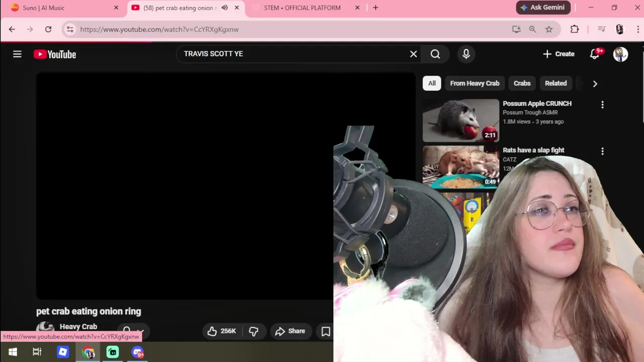Open the zoom magnifier in address bar
This screenshot has height=362, width=644.
point(532,29)
